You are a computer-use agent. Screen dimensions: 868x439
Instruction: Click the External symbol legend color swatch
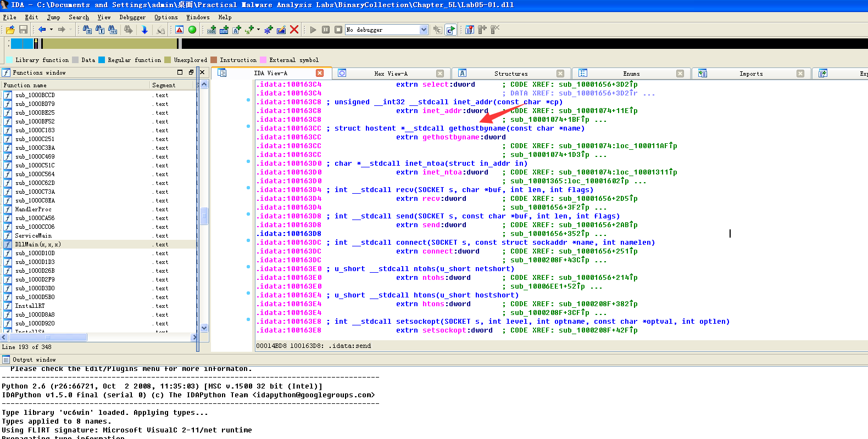click(263, 60)
